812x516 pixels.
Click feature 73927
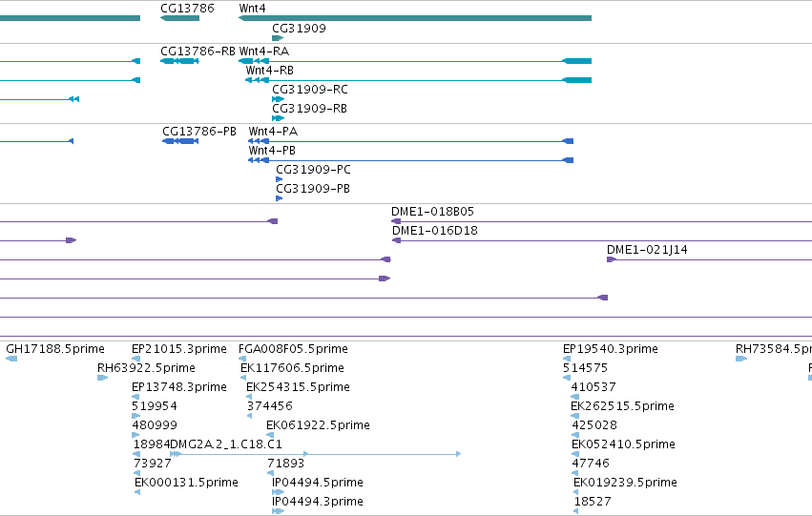pos(153,464)
